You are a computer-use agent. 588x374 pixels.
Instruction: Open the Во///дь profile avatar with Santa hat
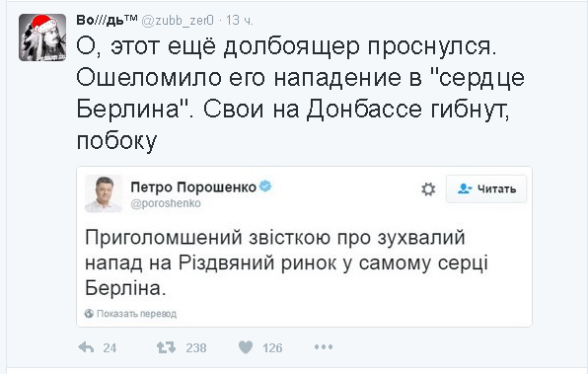click(42, 37)
